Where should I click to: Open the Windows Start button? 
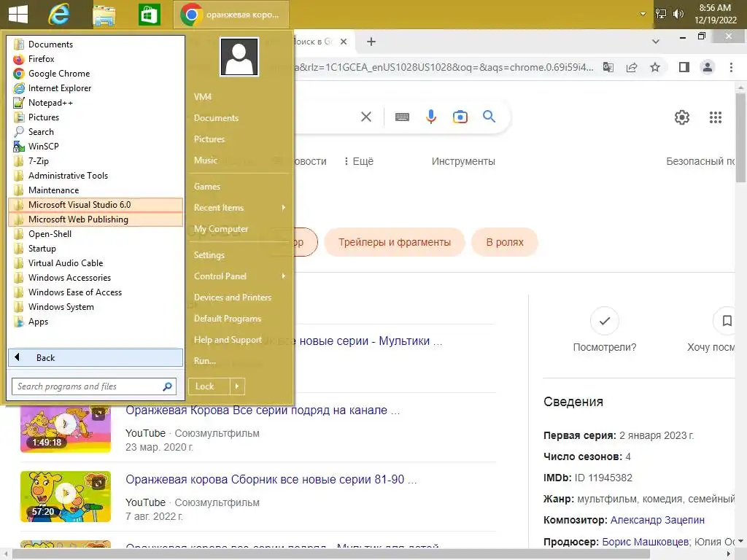(18, 14)
